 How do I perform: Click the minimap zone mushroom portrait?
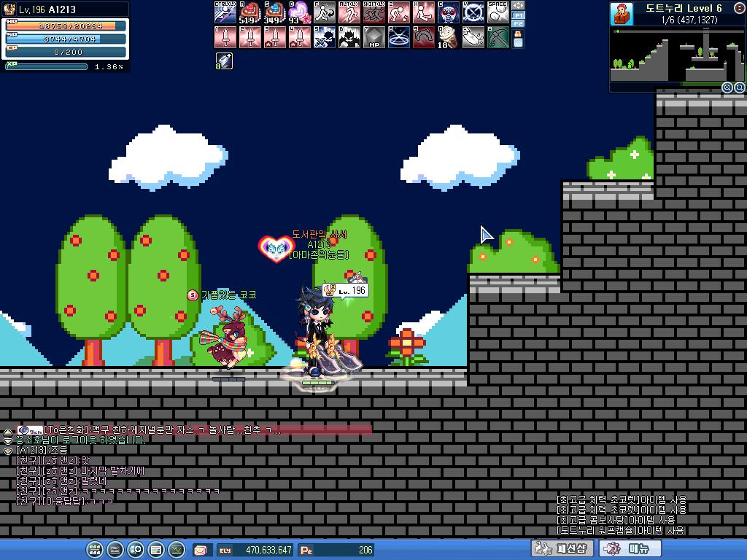point(622,13)
